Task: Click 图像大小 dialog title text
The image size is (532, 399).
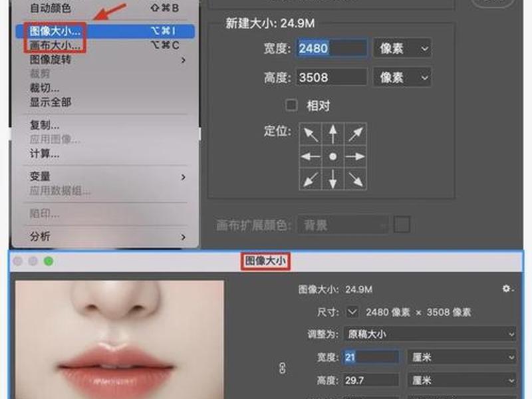Action: pos(265,261)
